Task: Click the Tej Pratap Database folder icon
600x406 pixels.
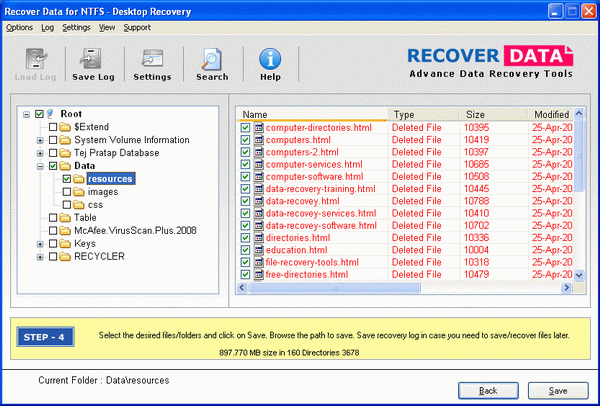Action: coord(65,153)
